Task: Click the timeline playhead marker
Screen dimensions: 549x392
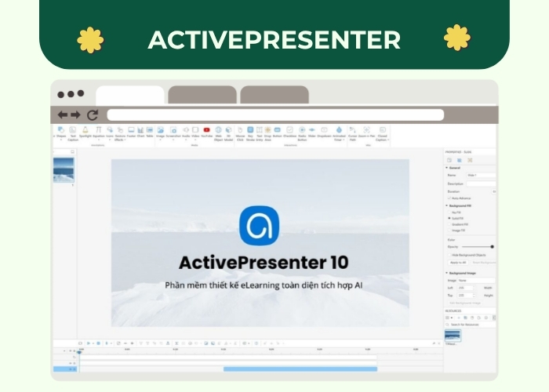Action: click(x=79, y=352)
